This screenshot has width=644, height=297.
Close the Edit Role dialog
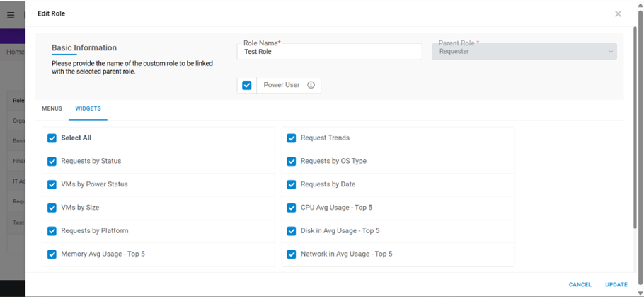pos(618,13)
